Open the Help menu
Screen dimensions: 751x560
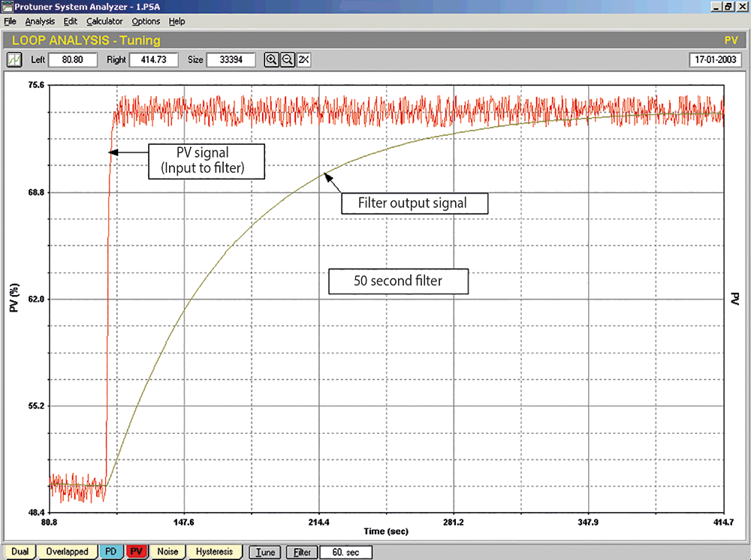[176, 22]
